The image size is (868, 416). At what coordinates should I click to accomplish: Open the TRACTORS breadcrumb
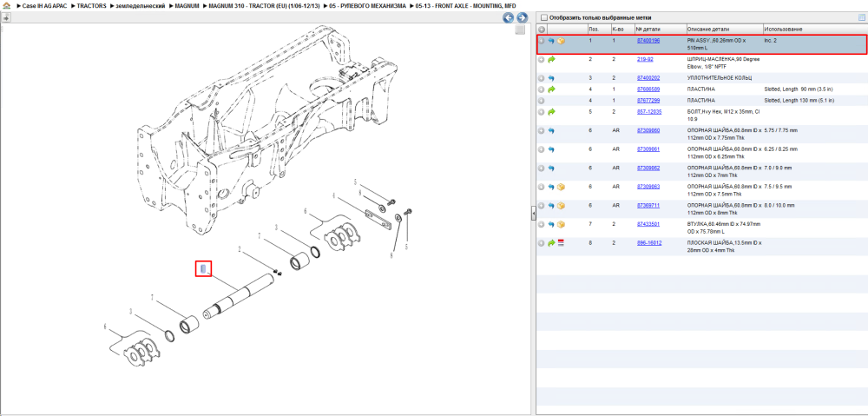[x=91, y=5]
